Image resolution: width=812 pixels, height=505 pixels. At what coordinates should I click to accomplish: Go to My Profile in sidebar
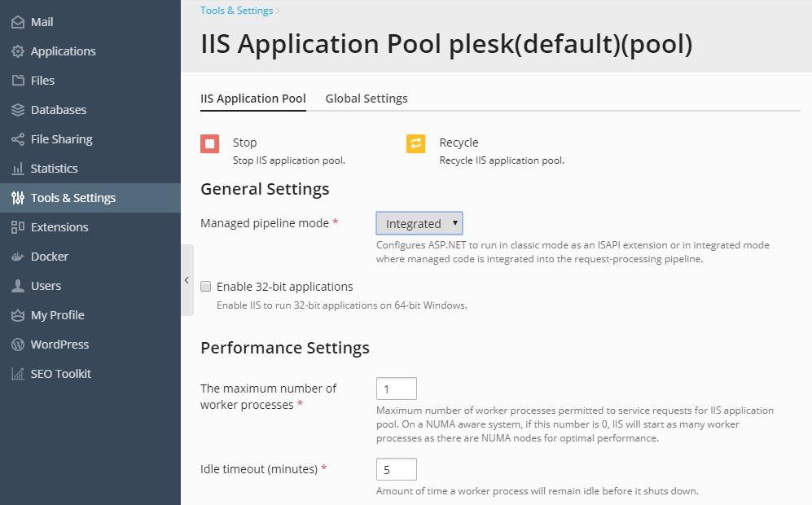coord(57,315)
